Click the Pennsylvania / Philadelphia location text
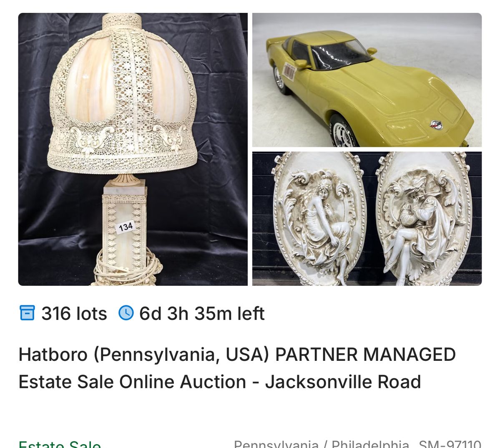Image resolution: width=500 pixels, height=448 pixels. (322, 444)
